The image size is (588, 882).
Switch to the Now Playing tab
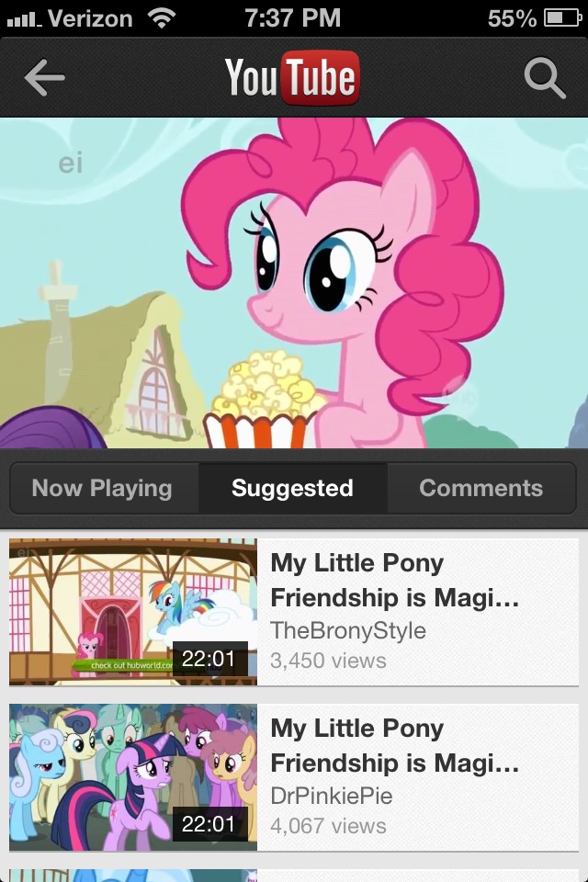pos(102,488)
